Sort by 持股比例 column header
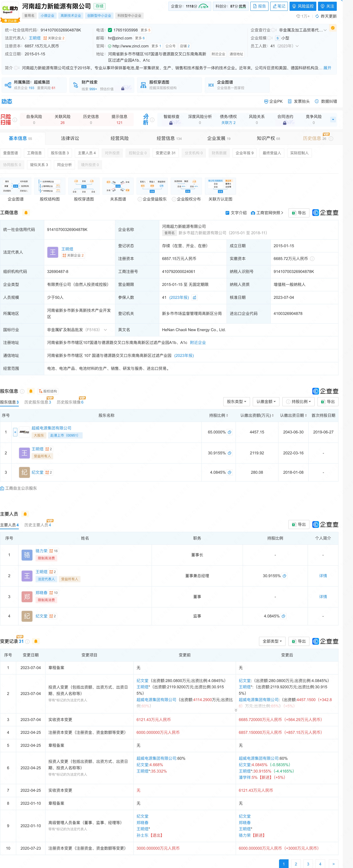353x868 pixels. 219,416
